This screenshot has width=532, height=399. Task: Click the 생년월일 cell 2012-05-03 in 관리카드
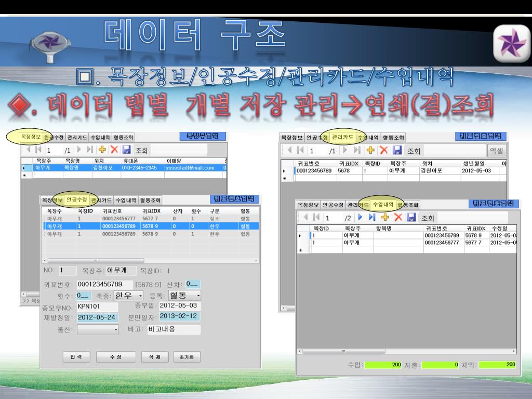point(480,170)
